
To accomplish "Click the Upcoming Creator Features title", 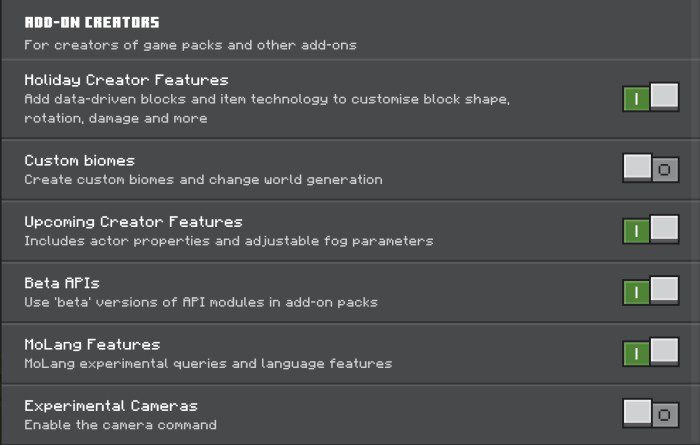I will pyautogui.click(x=133, y=221).
